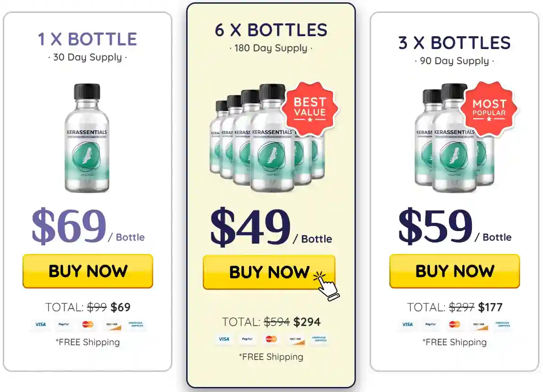Click the PayPal icon in the 6-bottle card
Image resolution: width=543 pixels, height=392 pixels.
[247, 339]
